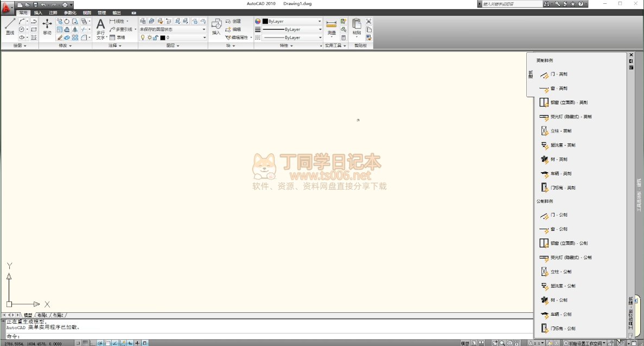Image resolution: width=644 pixels, height=346 pixels.
Task: Click the 创建 create block button
Action: tap(233, 21)
